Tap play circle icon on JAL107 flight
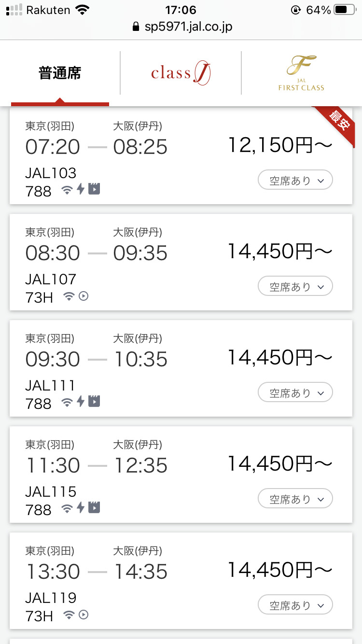This screenshot has width=362, height=644. pos(84,296)
